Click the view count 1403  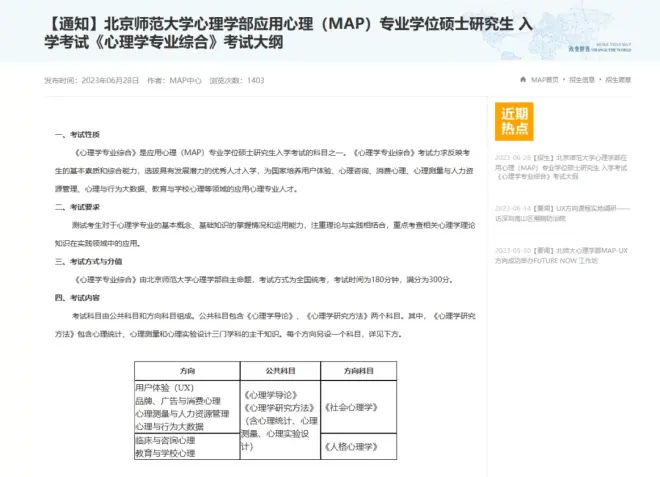pos(255,79)
